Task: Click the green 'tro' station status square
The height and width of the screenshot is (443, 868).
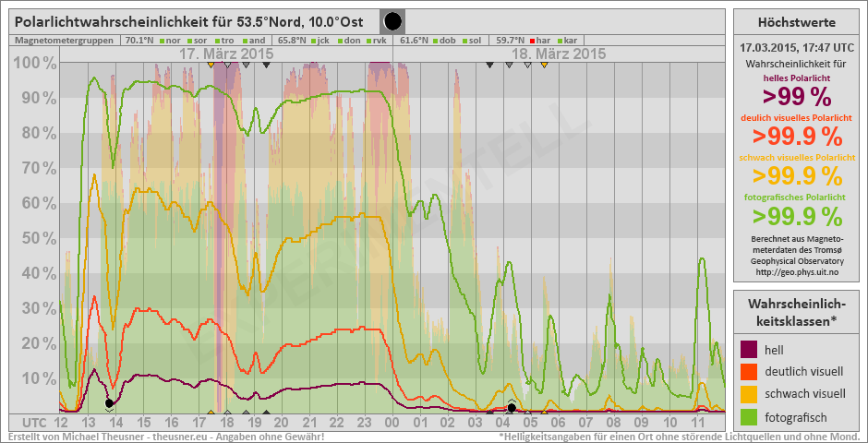Action: pos(219,41)
